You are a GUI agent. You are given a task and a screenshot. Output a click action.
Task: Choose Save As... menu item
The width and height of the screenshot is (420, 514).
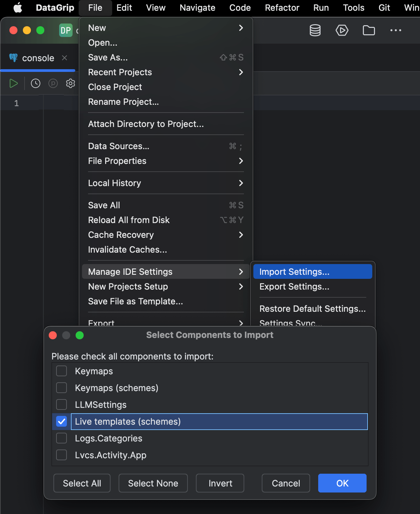click(166, 57)
